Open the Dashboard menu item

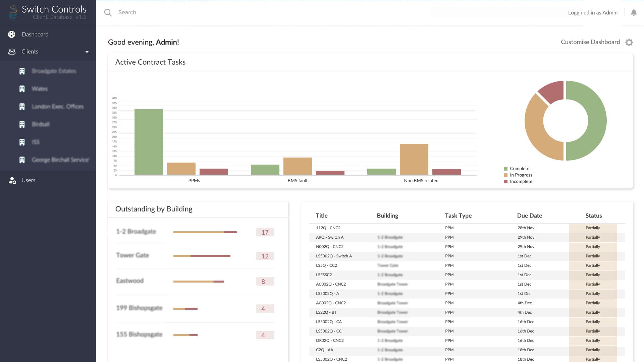[x=35, y=35]
